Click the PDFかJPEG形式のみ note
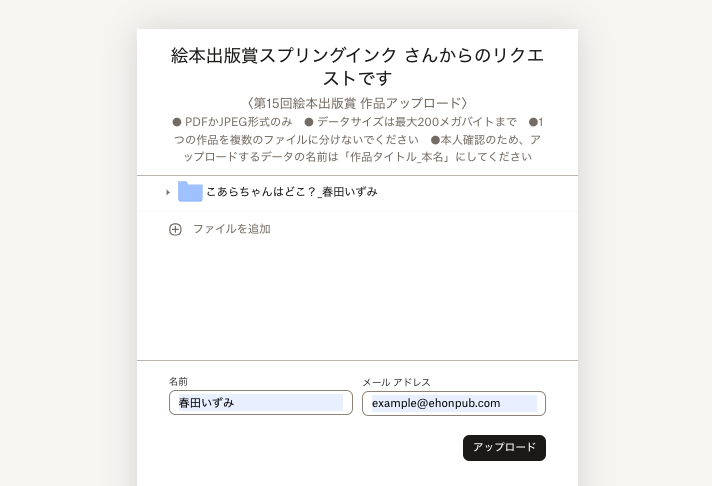712x486 pixels. point(232,122)
